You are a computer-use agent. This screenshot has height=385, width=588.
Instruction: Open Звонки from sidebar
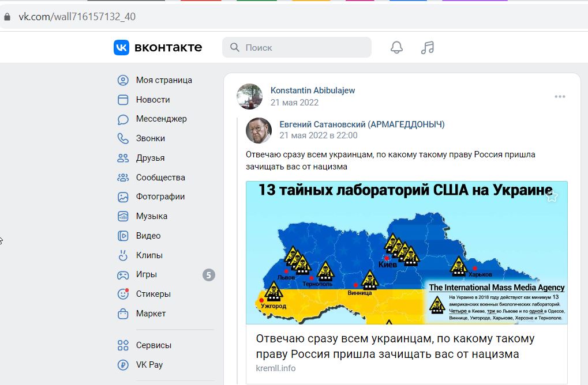point(151,138)
